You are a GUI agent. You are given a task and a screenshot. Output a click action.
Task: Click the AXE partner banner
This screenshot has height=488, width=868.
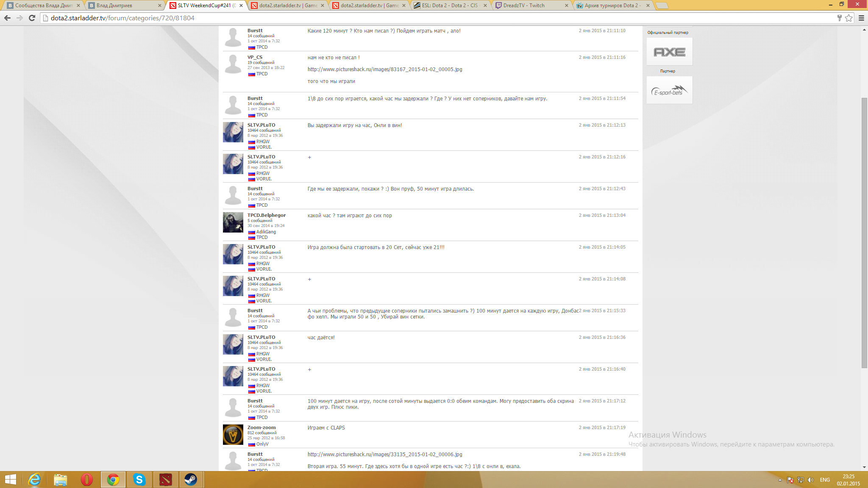(x=669, y=52)
